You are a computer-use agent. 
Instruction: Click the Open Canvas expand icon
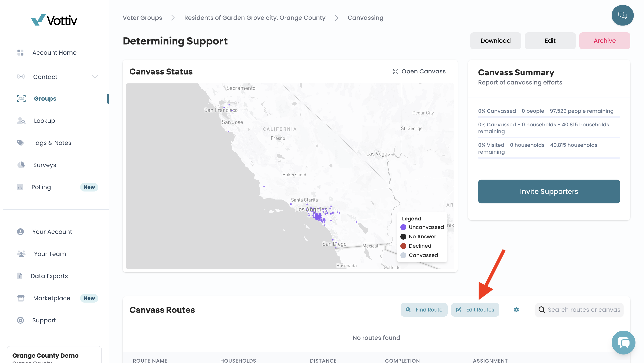(x=395, y=71)
